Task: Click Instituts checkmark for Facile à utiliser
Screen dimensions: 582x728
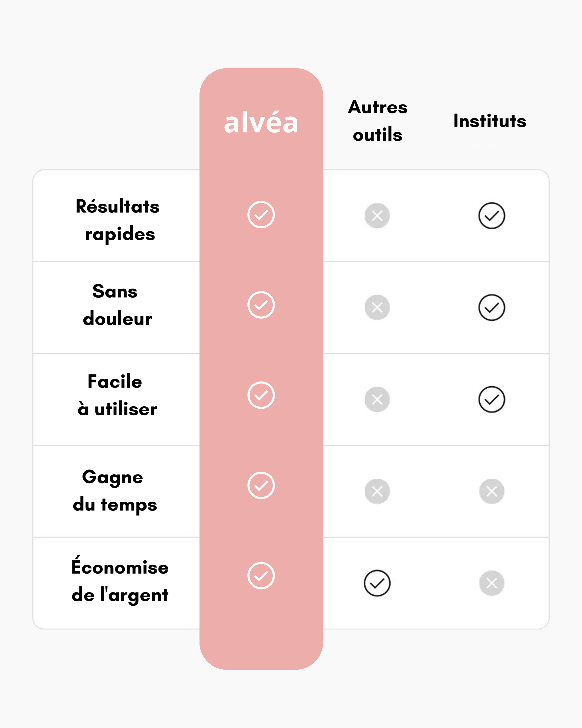Action: 491,399
